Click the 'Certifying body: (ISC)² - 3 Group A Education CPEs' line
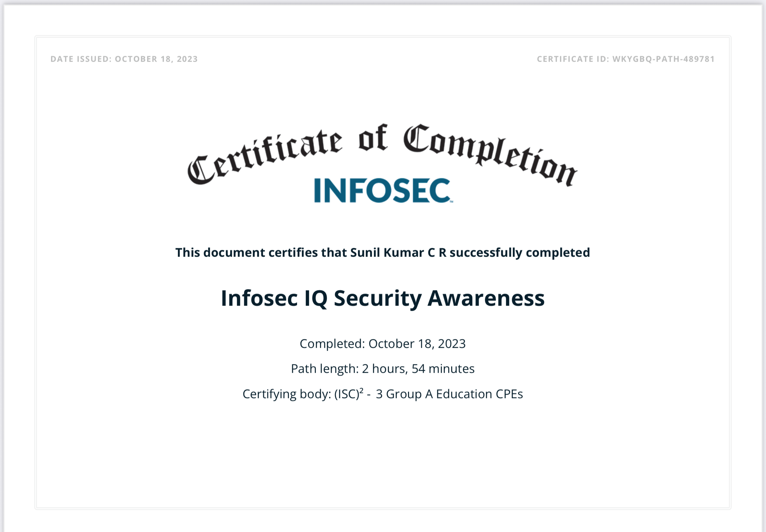This screenshot has height=532, width=766. [382, 394]
